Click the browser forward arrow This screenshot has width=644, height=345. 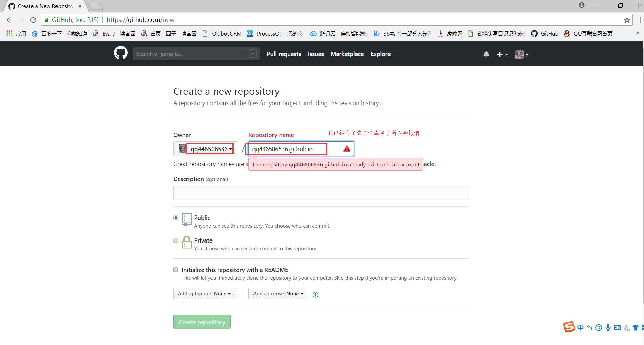(x=21, y=20)
